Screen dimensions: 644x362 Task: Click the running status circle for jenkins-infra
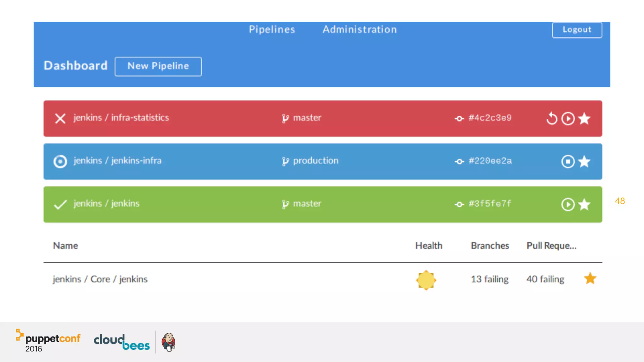pos(60,162)
